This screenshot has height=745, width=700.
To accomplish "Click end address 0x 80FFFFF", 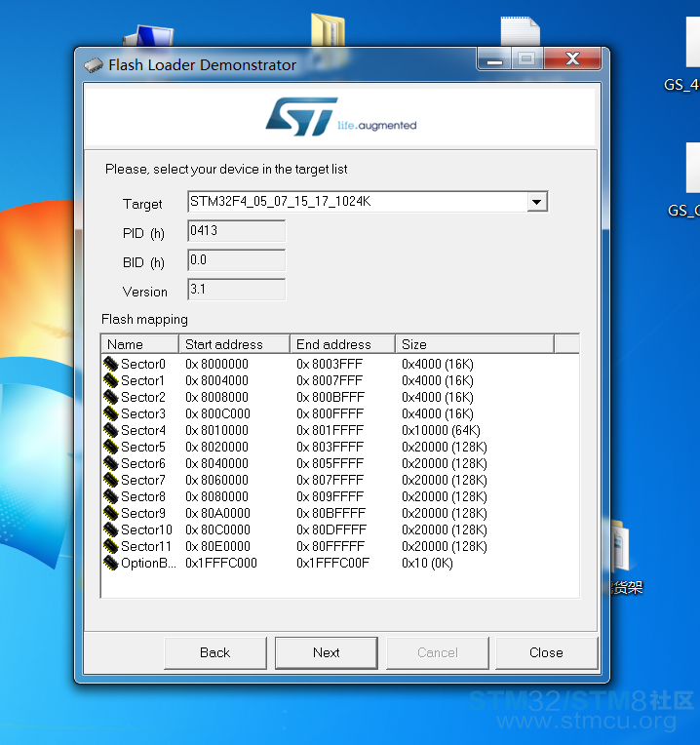I will tap(331, 546).
